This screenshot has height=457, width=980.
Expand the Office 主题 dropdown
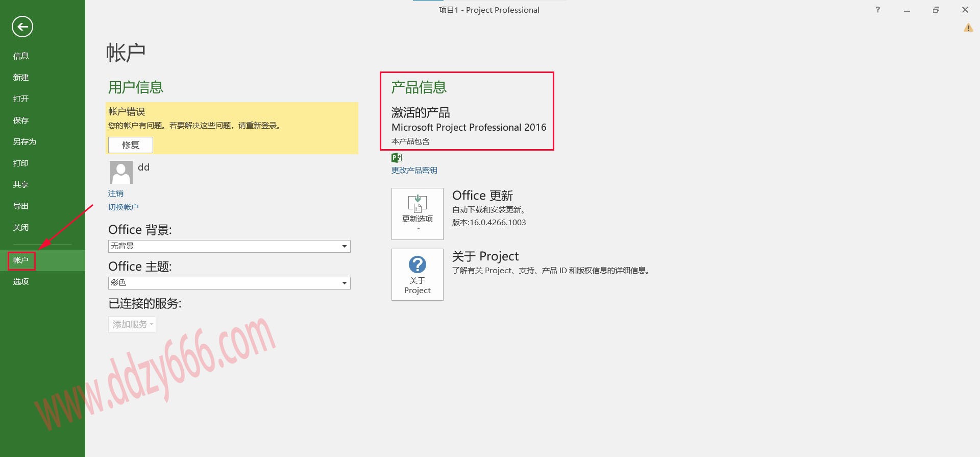pyautogui.click(x=345, y=283)
